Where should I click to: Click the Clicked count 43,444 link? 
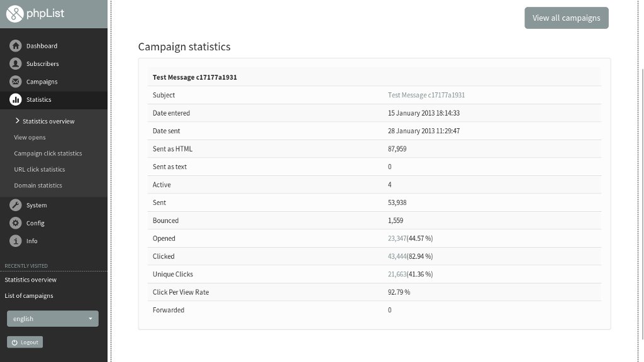coord(397,256)
